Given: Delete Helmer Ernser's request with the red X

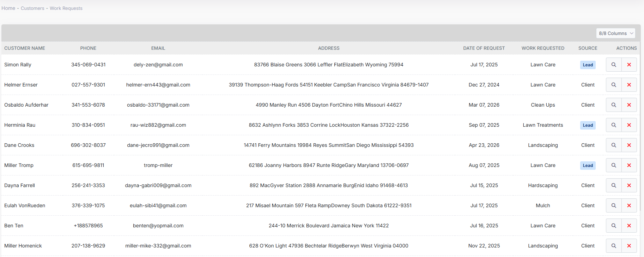Looking at the screenshot, I should (629, 85).
